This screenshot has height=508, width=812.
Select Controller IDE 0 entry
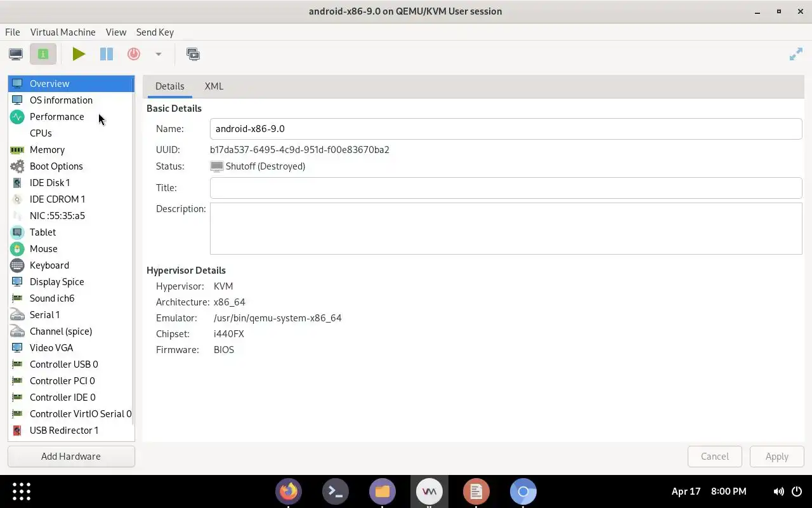pos(70,397)
